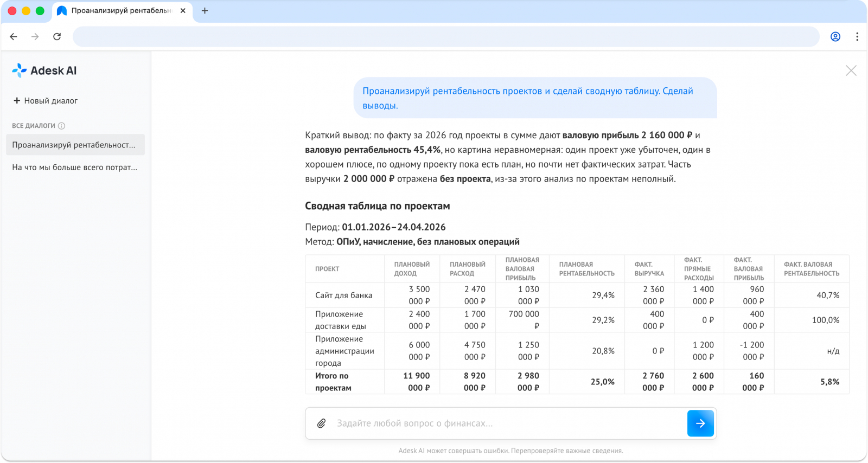Open the browser profile icon
This screenshot has width=868, height=463.
835,36
